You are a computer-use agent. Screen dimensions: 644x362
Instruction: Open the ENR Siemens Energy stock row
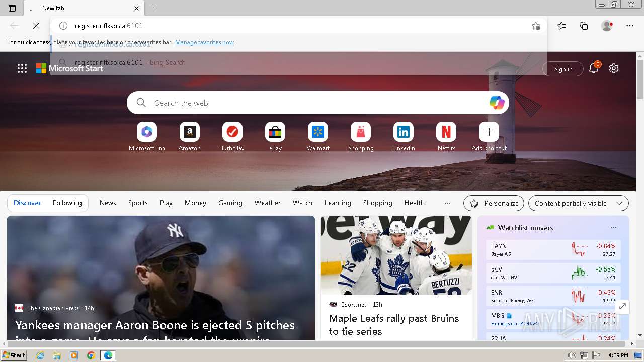pyautogui.click(x=553, y=296)
